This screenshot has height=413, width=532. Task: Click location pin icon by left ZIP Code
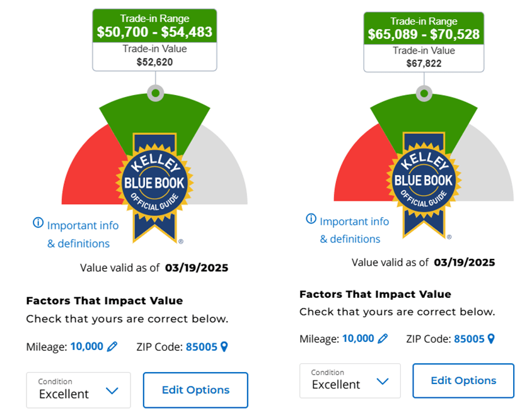(x=224, y=347)
